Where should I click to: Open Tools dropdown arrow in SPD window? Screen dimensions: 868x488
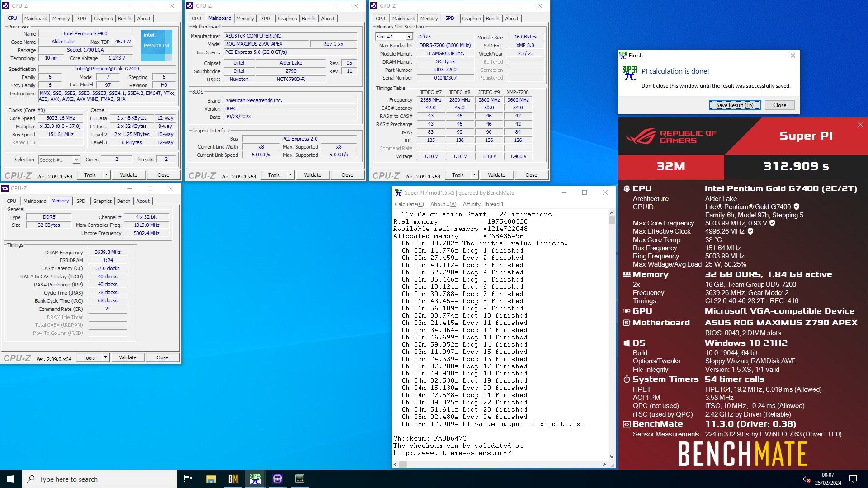click(474, 175)
